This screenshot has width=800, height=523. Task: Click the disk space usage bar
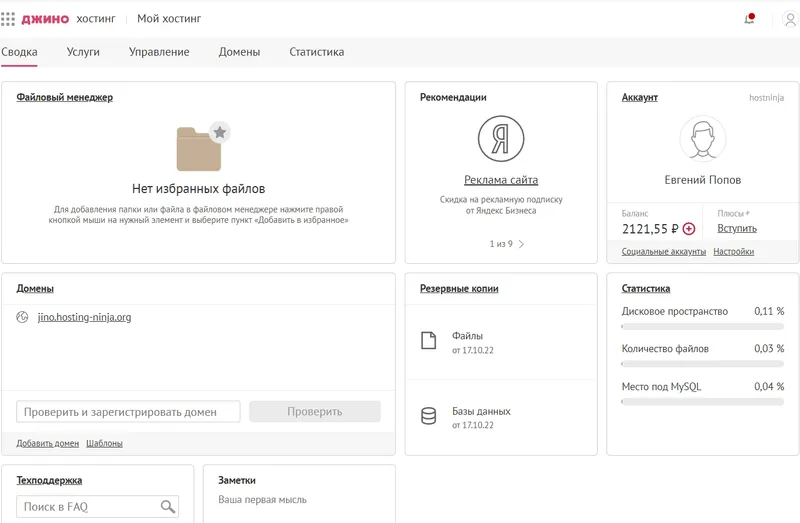[703, 326]
